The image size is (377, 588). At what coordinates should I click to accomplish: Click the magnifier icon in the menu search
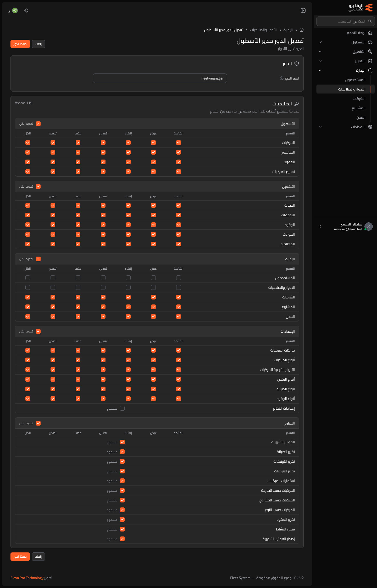pos(370,21)
